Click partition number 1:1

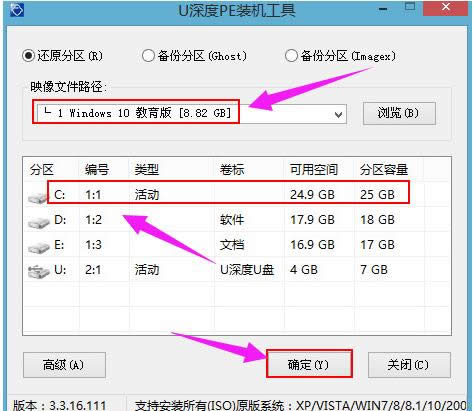coord(93,195)
